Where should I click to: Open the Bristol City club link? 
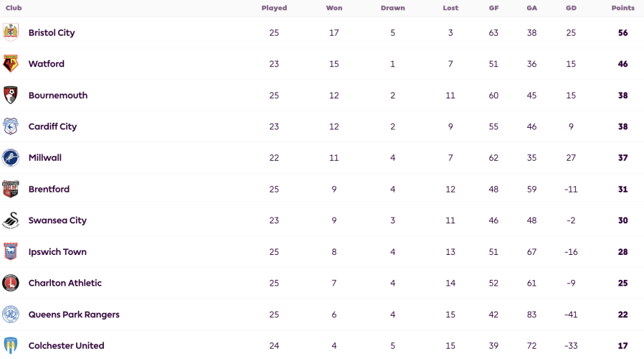point(52,33)
